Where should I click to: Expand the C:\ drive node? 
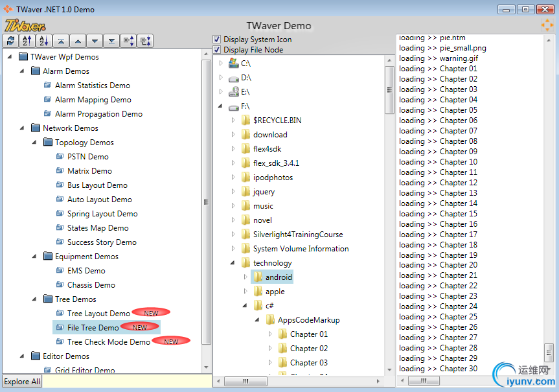tap(221, 63)
